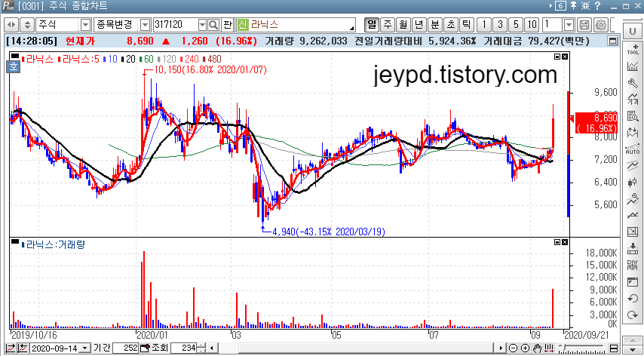Select monthly 월 period button
The image size is (644, 356).
403,25
